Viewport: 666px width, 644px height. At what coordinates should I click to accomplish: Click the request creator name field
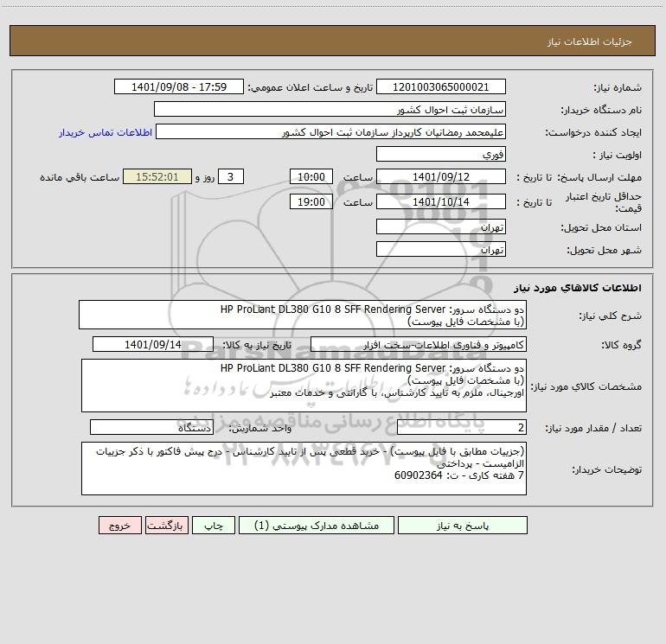pos(331,131)
